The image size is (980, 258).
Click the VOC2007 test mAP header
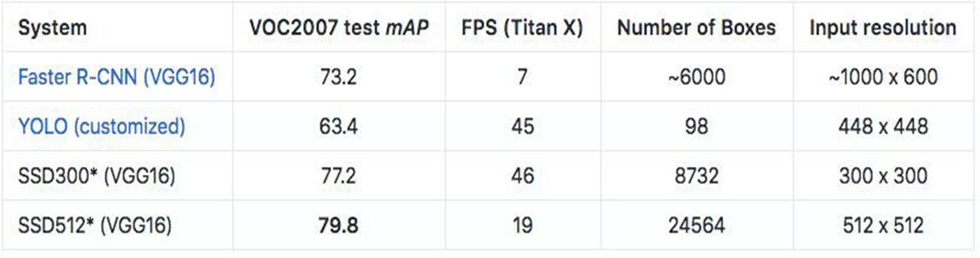pos(338,28)
